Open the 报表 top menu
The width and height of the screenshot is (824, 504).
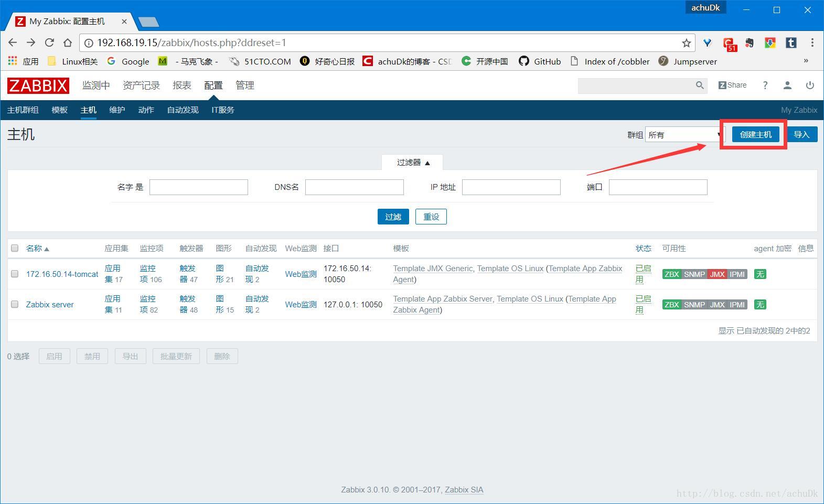(182, 85)
